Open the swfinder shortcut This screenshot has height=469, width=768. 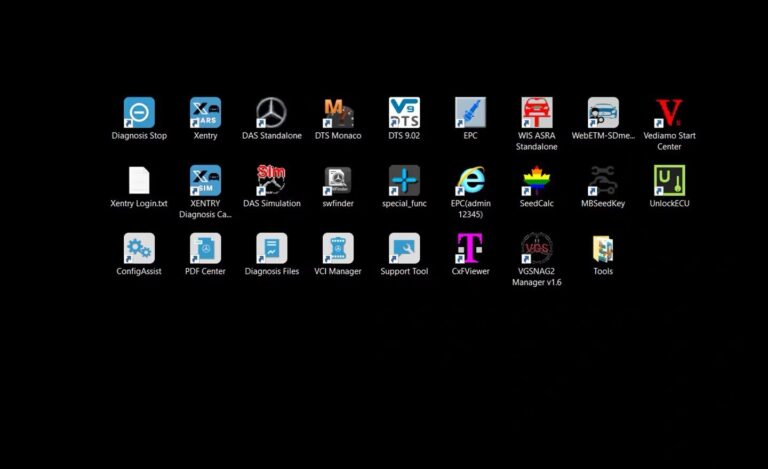tap(338, 180)
